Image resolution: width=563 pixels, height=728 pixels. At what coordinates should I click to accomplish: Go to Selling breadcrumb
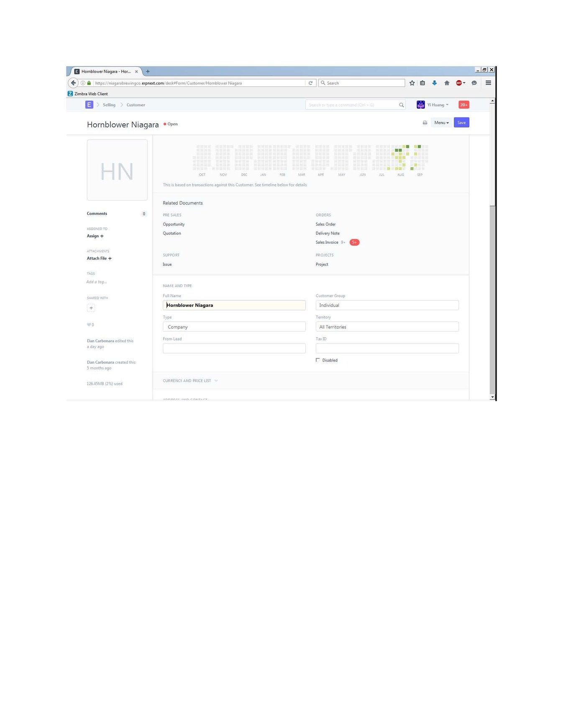tap(109, 105)
